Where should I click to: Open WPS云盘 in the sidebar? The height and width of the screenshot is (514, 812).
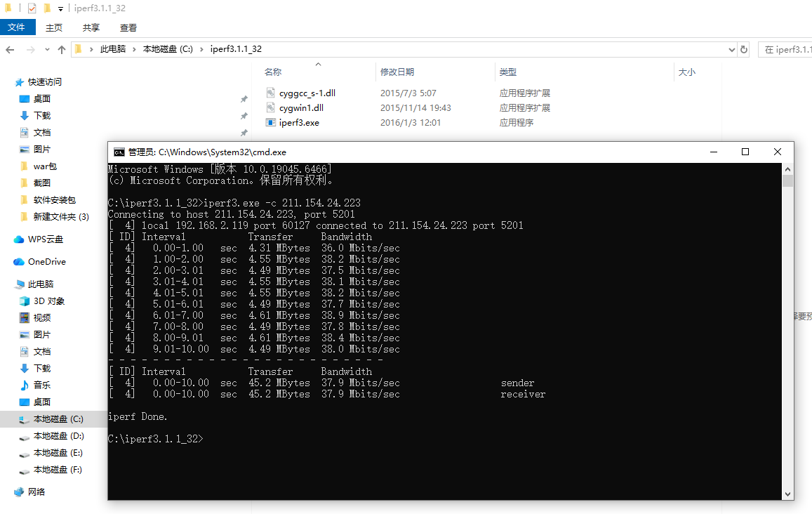pos(45,239)
